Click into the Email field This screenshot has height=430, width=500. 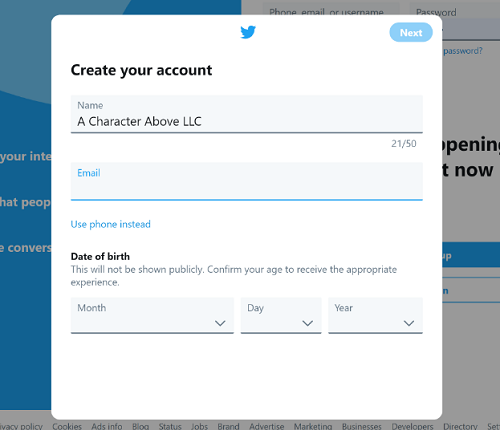click(247, 182)
